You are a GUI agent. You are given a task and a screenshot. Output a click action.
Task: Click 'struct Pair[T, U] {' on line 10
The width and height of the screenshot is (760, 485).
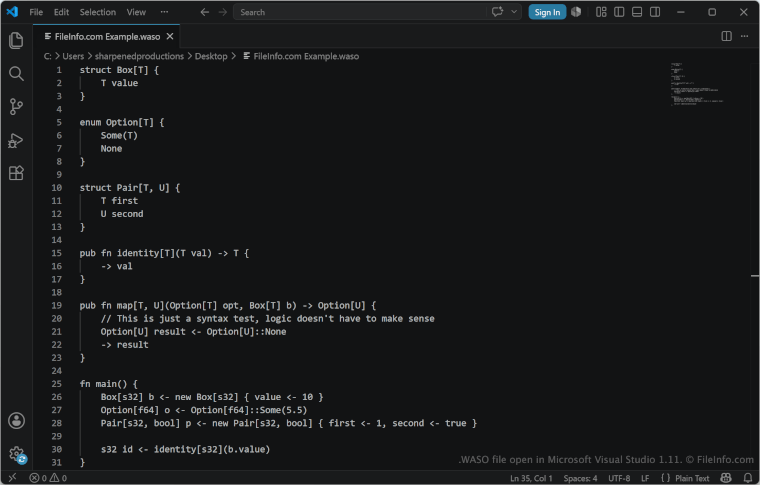click(x=130, y=188)
